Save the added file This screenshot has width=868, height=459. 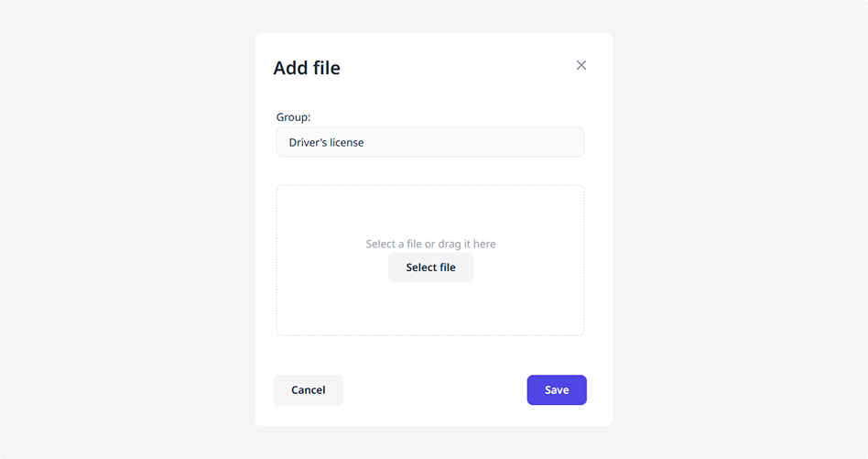(x=557, y=390)
